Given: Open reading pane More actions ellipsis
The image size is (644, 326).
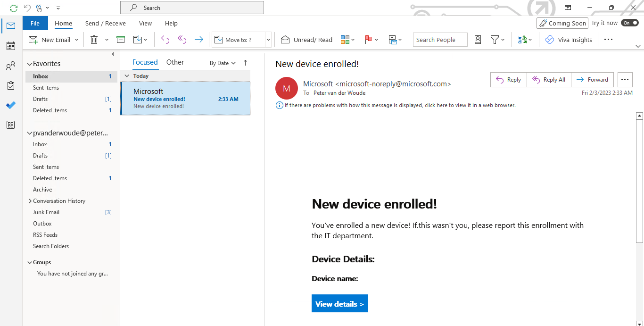Looking at the screenshot, I should (625, 80).
